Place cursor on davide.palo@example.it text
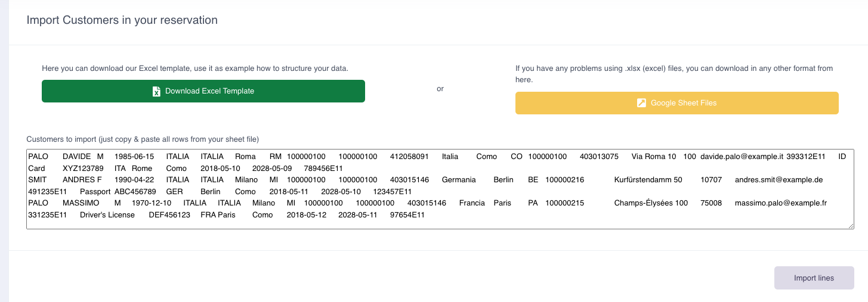The height and width of the screenshot is (302, 868). [742, 157]
